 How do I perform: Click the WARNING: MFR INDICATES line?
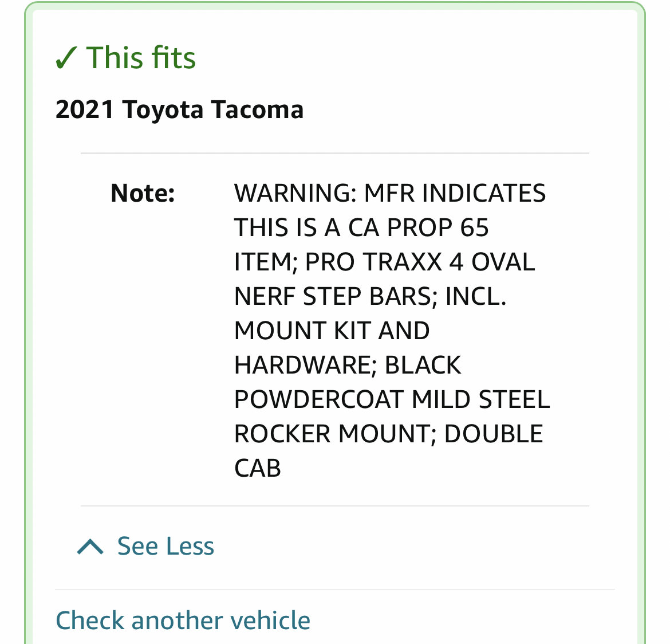(x=390, y=193)
